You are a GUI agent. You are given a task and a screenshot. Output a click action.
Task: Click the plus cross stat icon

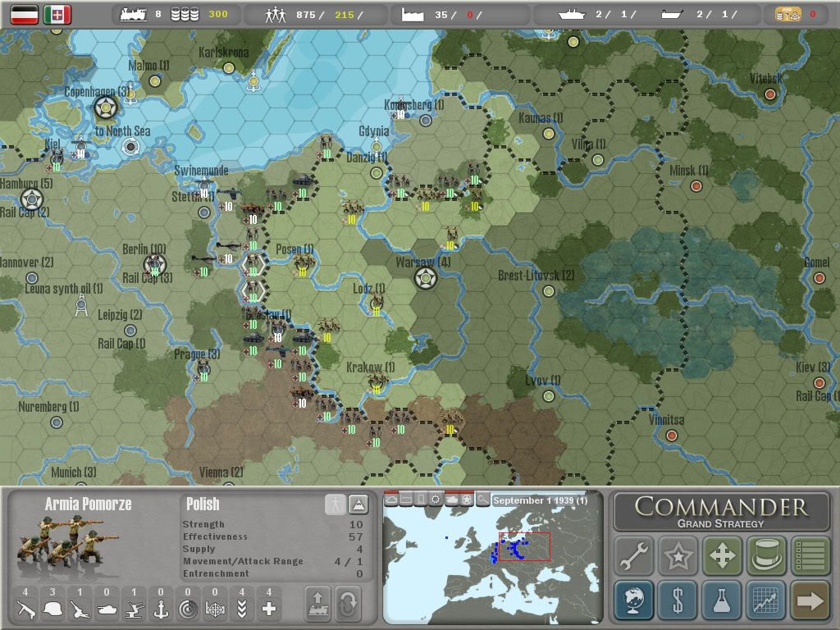pos(269,609)
